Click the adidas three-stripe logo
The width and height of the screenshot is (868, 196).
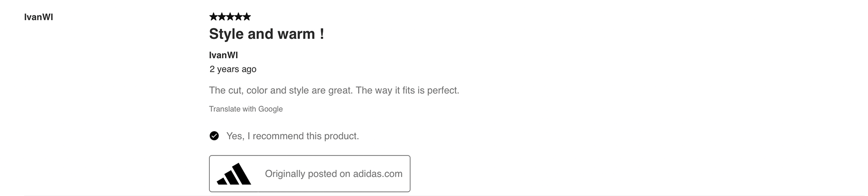[x=234, y=174]
